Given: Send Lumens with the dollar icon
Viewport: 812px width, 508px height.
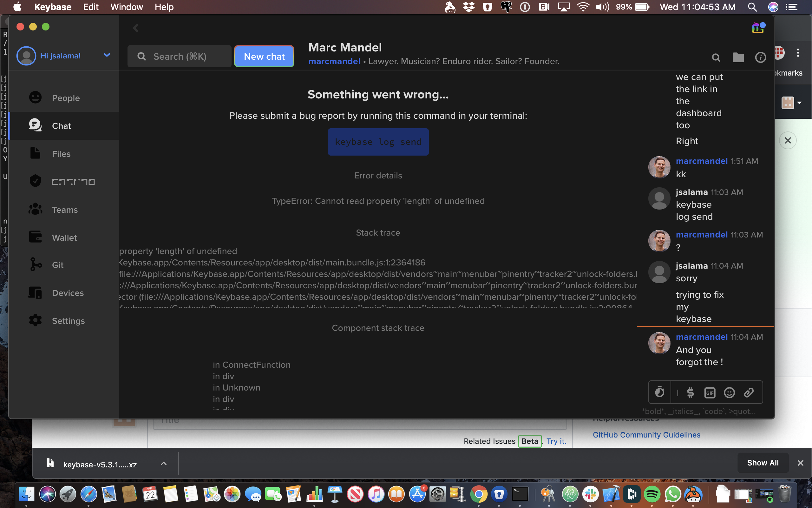Looking at the screenshot, I should click(690, 392).
